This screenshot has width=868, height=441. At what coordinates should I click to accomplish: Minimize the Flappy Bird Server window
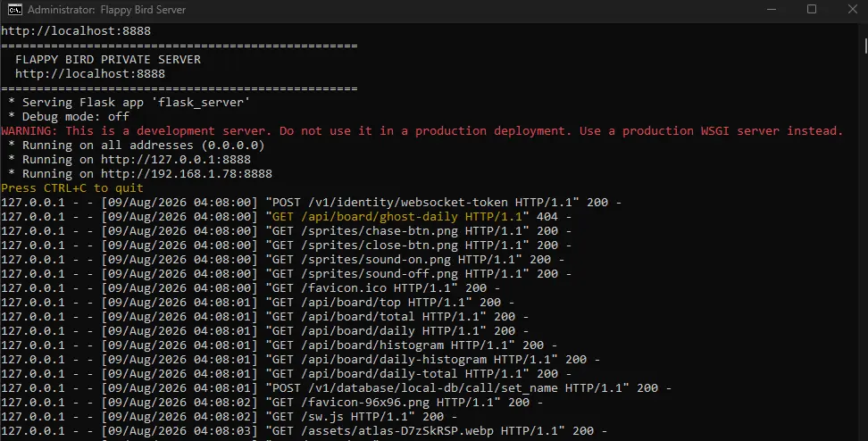pos(772,10)
